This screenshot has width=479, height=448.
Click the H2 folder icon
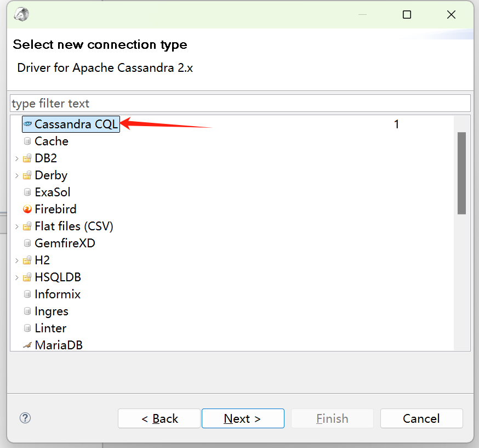27,260
